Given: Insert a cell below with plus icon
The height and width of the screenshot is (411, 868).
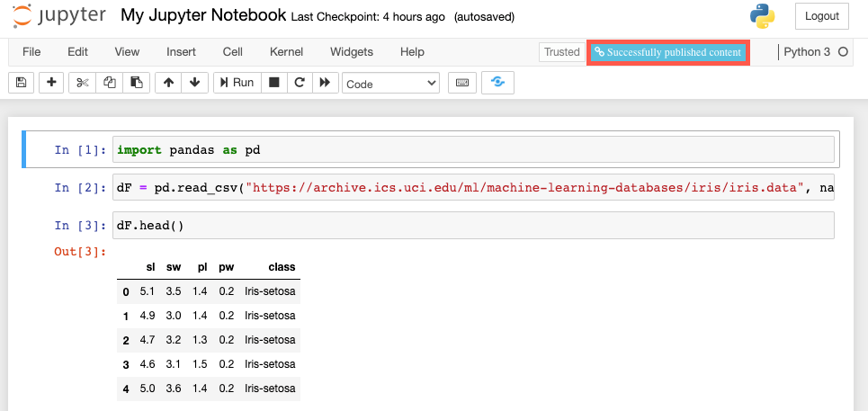Looking at the screenshot, I should pos(51,83).
